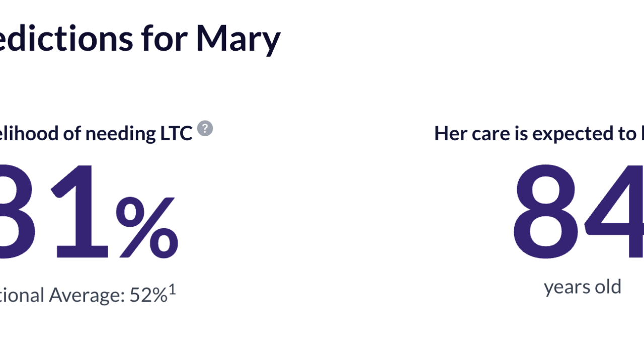Image resolution: width=644 pixels, height=362 pixels.
Task: Select the 52% national average value
Action: coord(148,295)
